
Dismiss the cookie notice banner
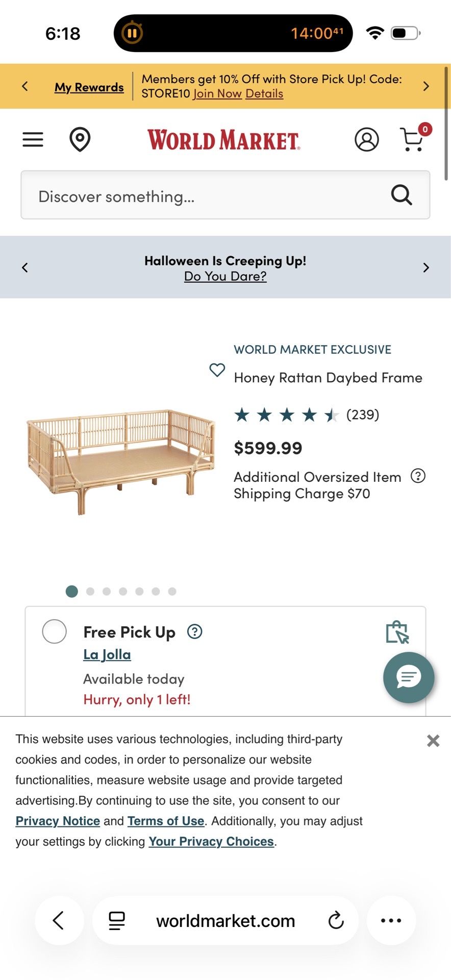pyautogui.click(x=433, y=741)
